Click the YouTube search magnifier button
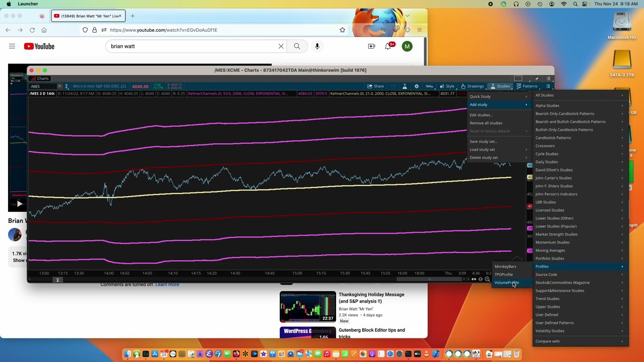Image resolution: width=644 pixels, height=362 pixels. pyautogui.click(x=297, y=46)
